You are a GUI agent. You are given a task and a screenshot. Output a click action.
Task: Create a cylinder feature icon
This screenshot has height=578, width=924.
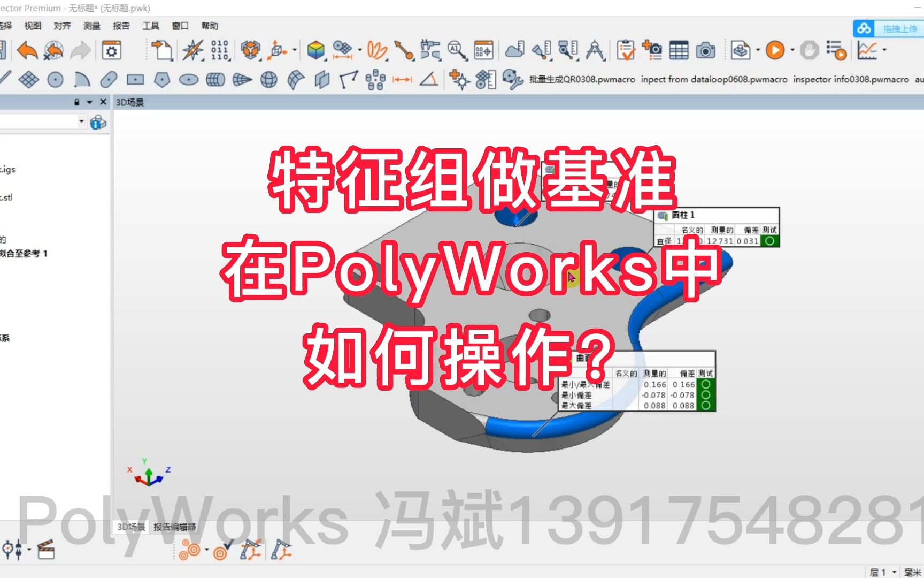pos(215,80)
